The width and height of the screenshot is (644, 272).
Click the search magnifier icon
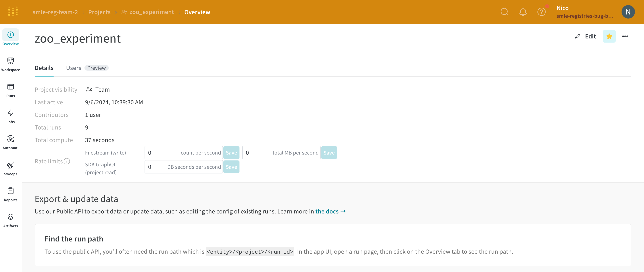(504, 12)
